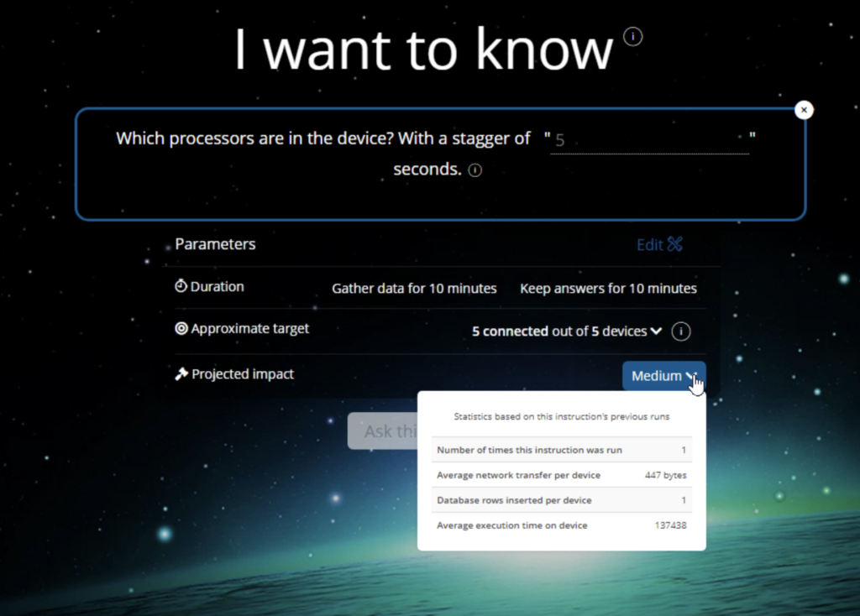Click "Gather data for 10 minutes" setting

413,288
